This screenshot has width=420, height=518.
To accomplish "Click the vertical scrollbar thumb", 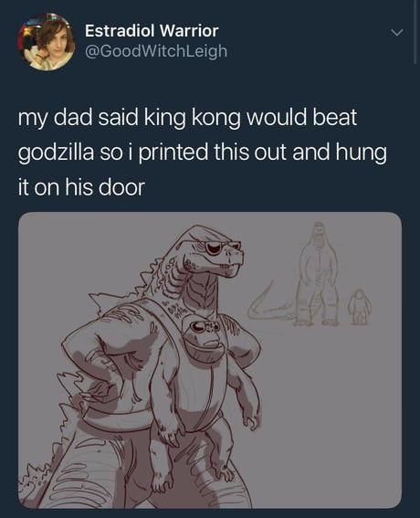I will point(415,31).
